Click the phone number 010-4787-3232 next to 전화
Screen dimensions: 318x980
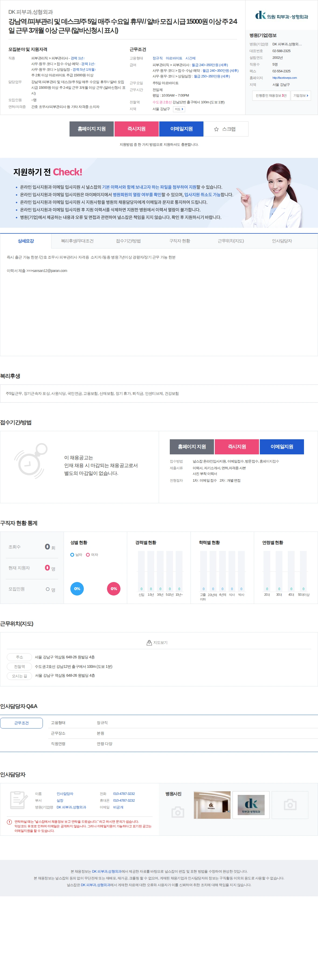[124, 794]
